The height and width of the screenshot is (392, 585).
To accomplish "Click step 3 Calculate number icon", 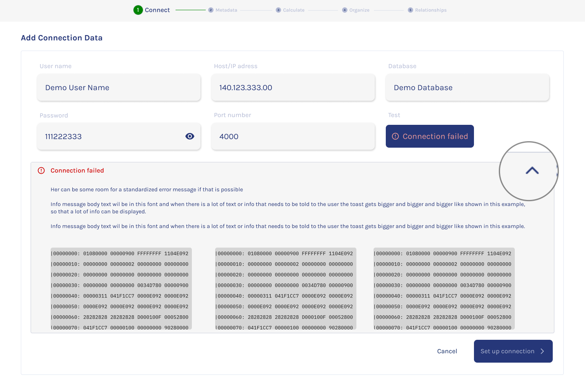I will (278, 10).
